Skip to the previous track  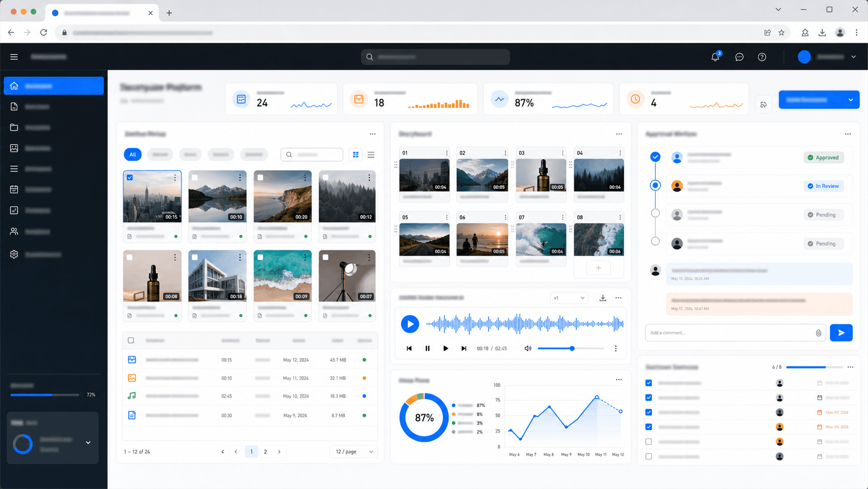(409, 349)
